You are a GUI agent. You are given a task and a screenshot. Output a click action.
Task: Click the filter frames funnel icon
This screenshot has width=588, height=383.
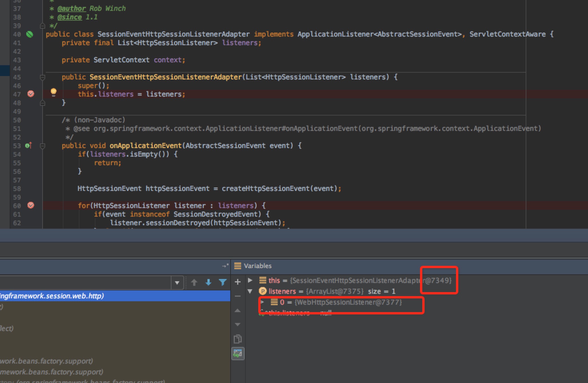click(223, 283)
